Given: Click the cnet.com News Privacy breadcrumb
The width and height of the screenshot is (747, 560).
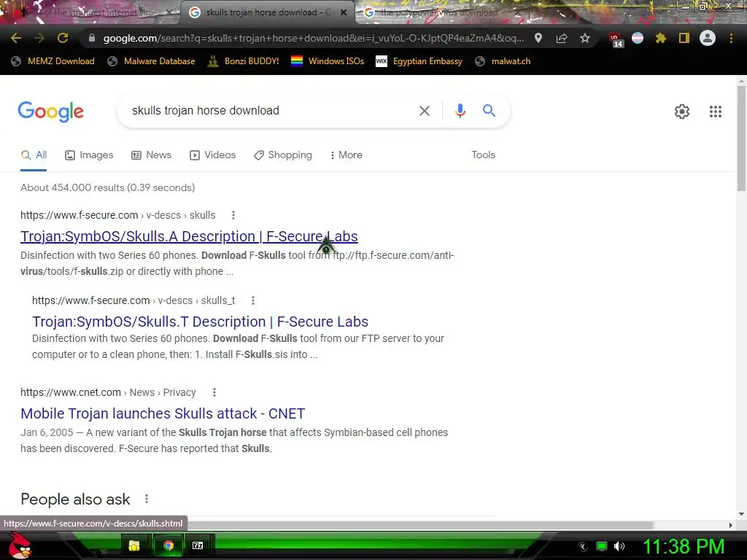Looking at the screenshot, I should coord(108,392).
